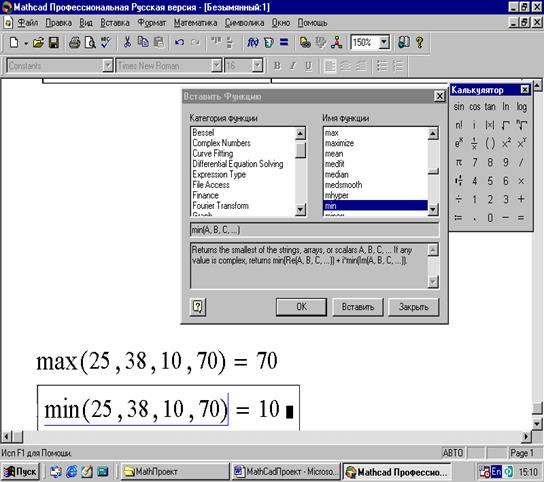Select Complex Numbers in category list
This screenshot has height=482, width=544.
coord(221,143)
